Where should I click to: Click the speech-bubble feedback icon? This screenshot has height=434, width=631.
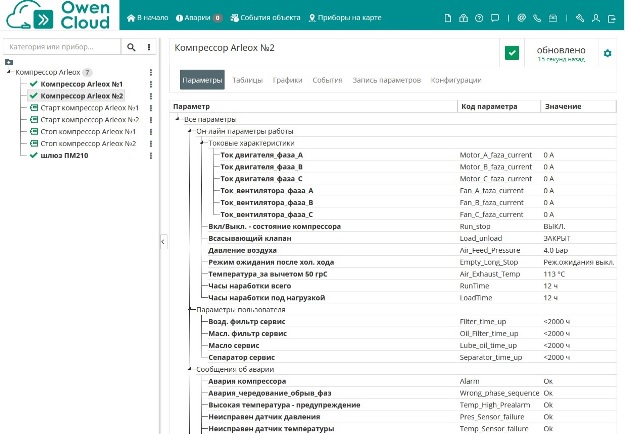[495, 18]
